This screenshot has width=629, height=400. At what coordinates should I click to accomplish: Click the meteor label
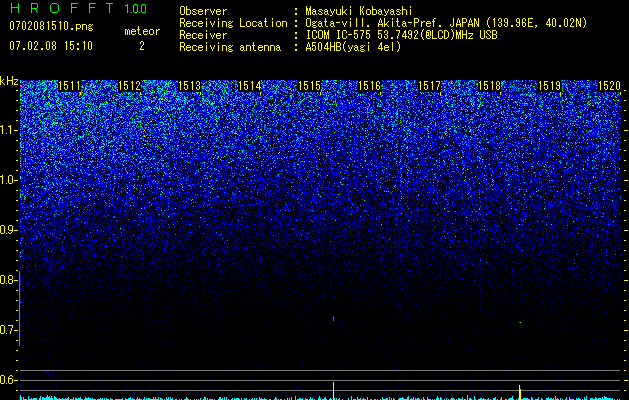point(142,31)
